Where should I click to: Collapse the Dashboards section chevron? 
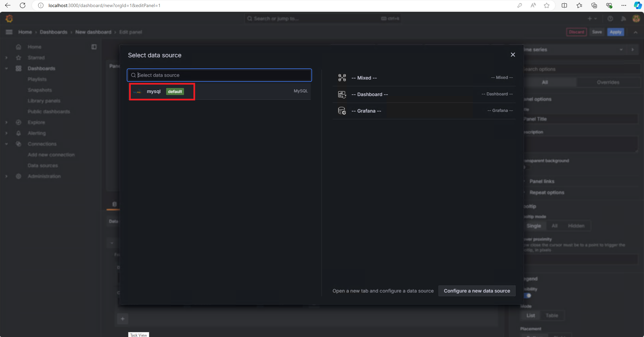click(6, 68)
